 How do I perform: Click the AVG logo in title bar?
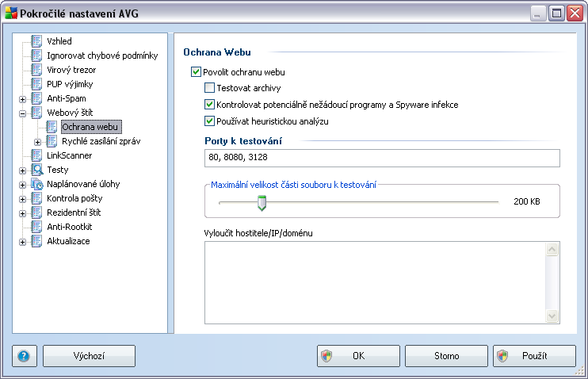coord(11,13)
